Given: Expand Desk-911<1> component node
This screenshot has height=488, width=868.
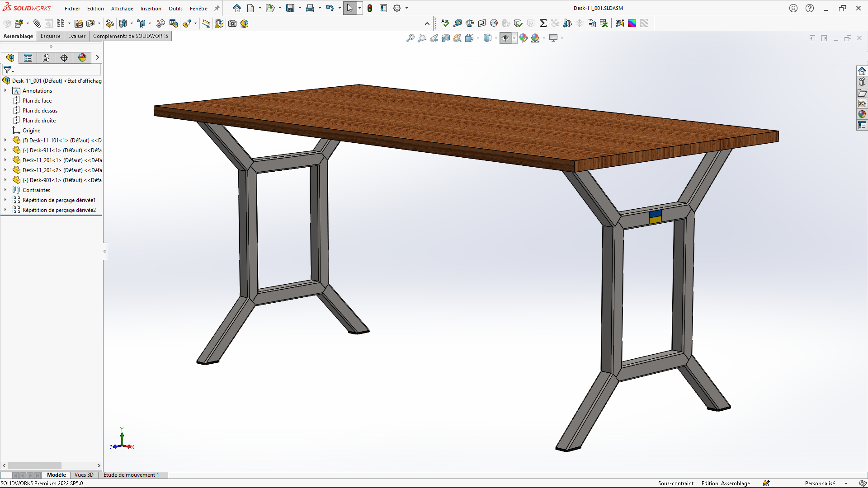Looking at the screenshot, I should 5,150.
